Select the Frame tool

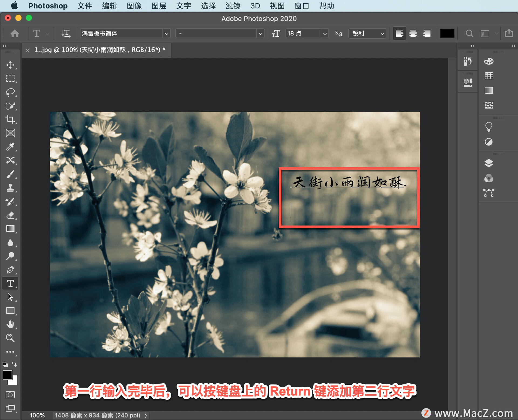pyautogui.click(x=10, y=133)
